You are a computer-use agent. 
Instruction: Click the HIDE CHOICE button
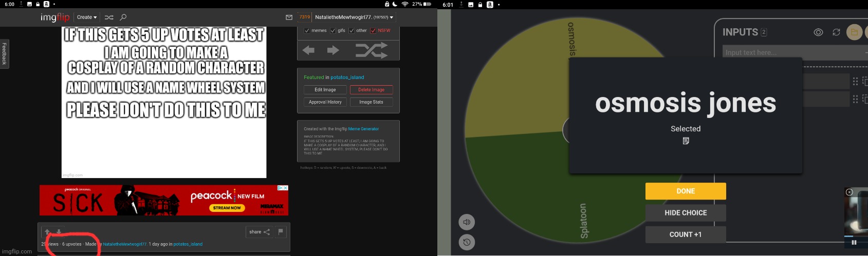coord(686,212)
